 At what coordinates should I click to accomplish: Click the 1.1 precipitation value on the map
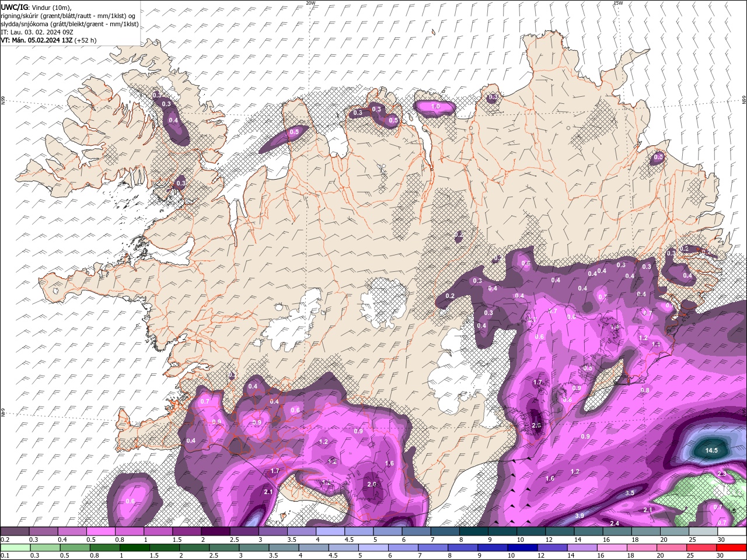655,345
